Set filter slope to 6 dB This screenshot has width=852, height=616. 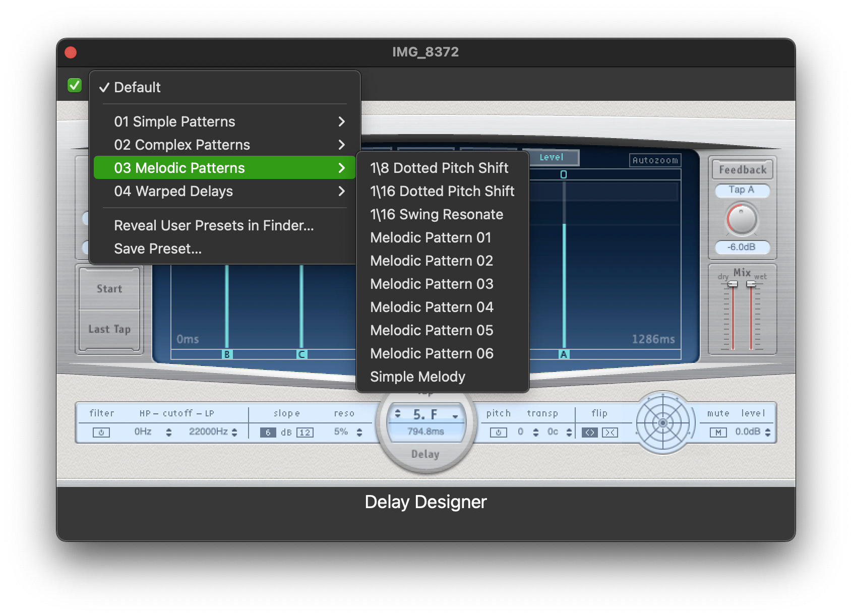(x=268, y=432)
